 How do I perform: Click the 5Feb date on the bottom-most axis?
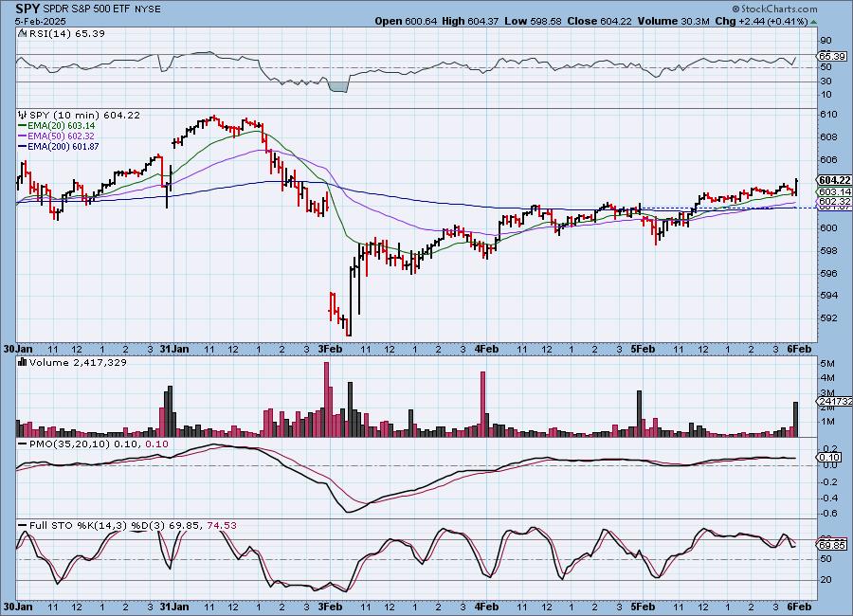(643, 607)
